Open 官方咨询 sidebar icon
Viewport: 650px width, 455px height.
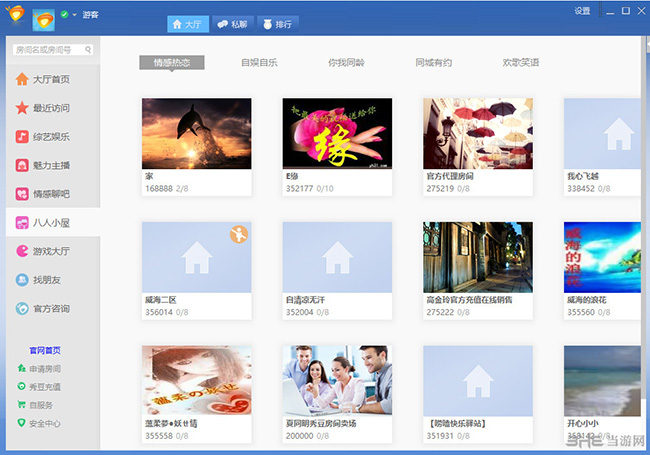point(21,309)
